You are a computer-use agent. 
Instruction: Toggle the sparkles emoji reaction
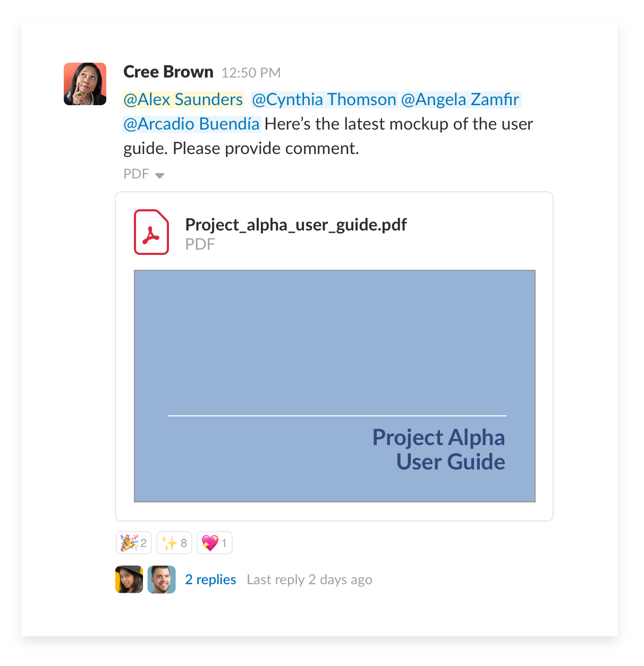[174, 543]
